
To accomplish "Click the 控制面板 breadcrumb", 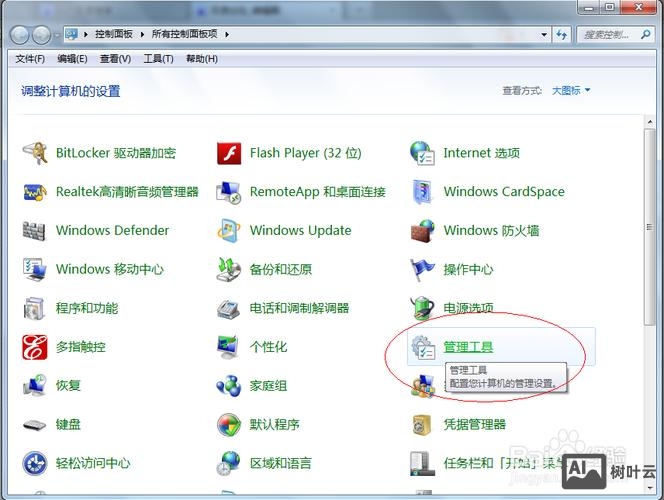I will [x=113, y=34].
